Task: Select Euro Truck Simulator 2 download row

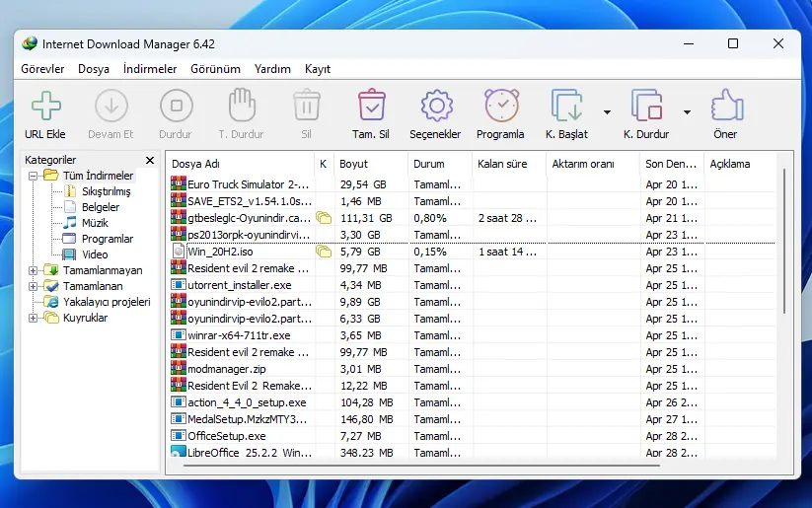Action: [473, 184]
